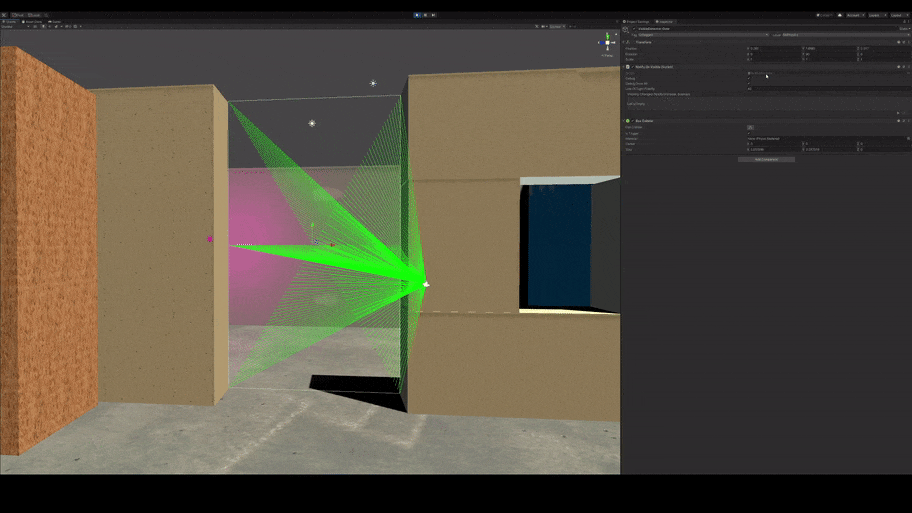This screenshot has width=912, height=513.
Task: Open the Shaded draw mode dropdown
Action: coord(15,26)
